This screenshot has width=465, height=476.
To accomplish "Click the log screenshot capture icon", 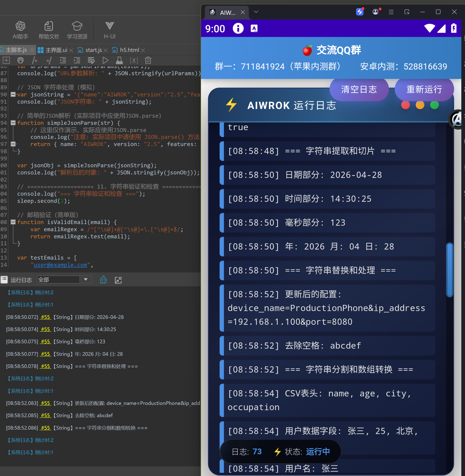I will point(118,280).
